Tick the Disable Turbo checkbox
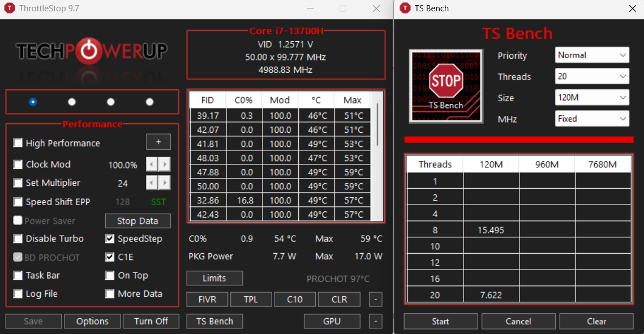The width and height of the screenshot is (644, 334). 18,239
